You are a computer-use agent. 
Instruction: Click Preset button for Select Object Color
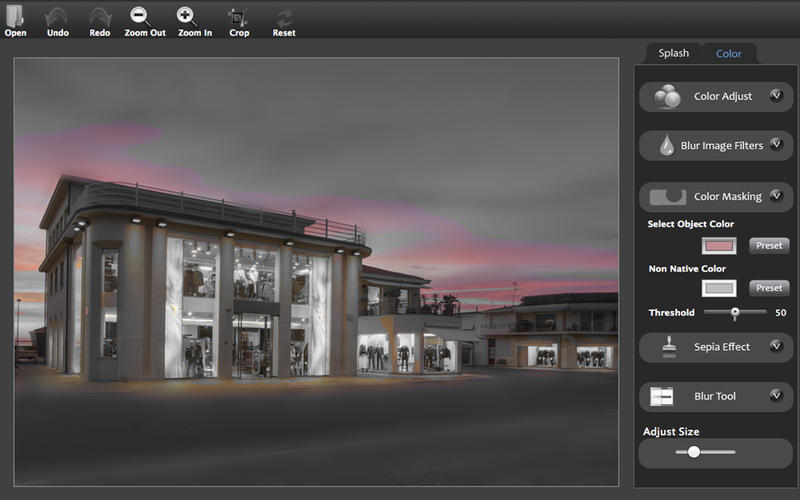[768, 245]
